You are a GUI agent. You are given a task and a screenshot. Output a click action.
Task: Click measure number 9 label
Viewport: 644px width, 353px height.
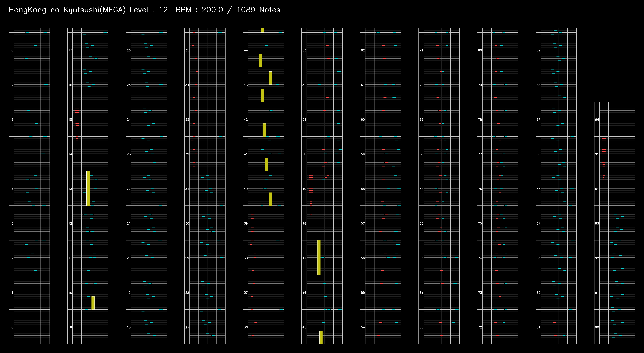71,327
